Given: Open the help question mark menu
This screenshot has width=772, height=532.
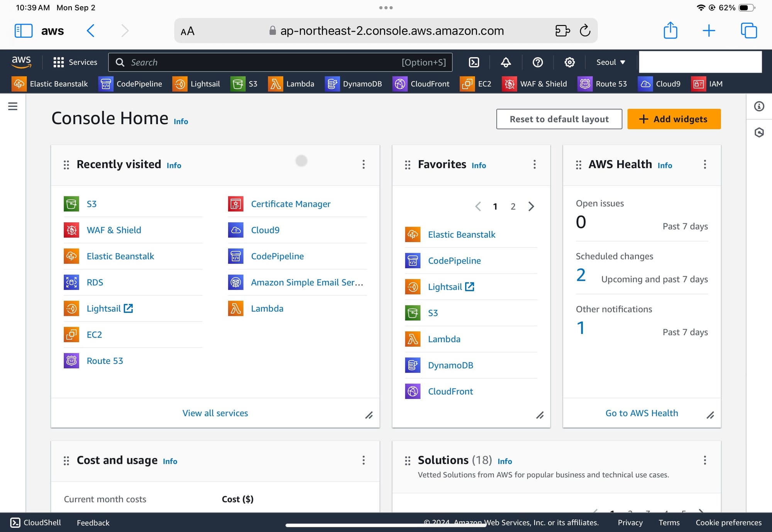Looking at the screenshot, I should tap(538, 62).
